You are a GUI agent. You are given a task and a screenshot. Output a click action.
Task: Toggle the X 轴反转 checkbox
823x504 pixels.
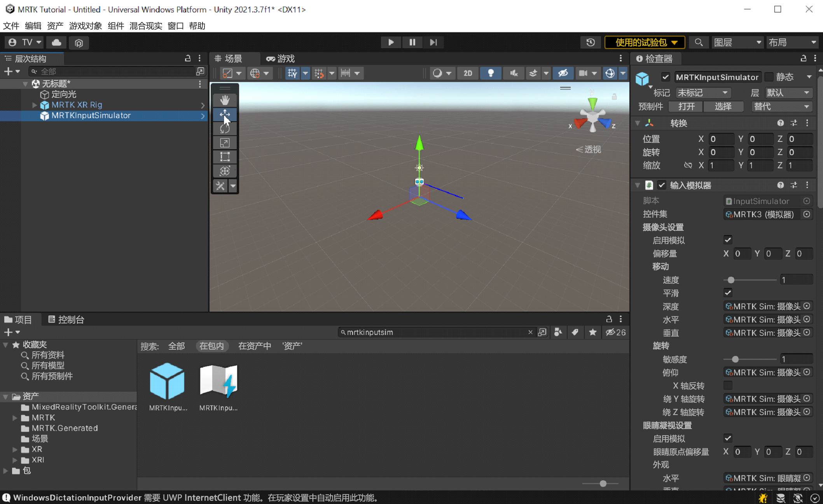point(728,385)
